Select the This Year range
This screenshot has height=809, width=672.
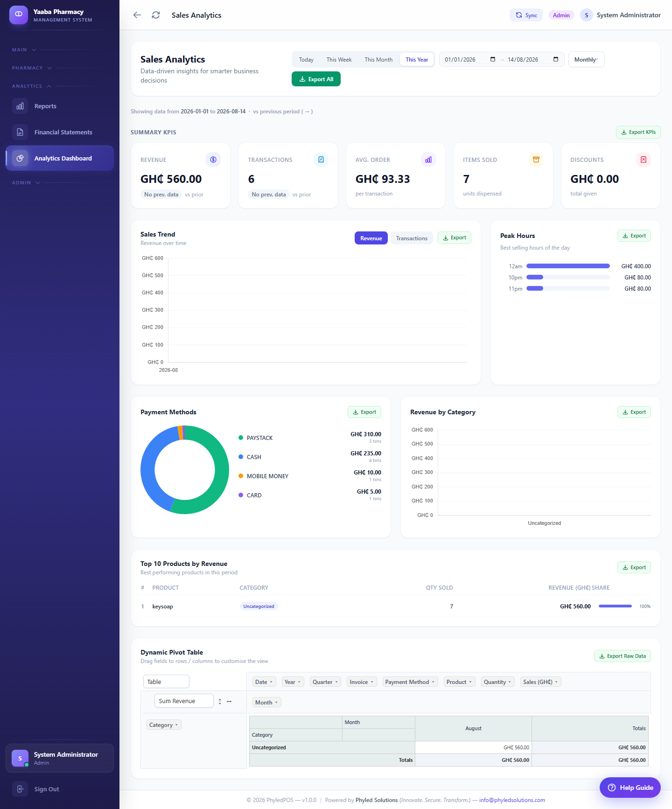[417, 59]
